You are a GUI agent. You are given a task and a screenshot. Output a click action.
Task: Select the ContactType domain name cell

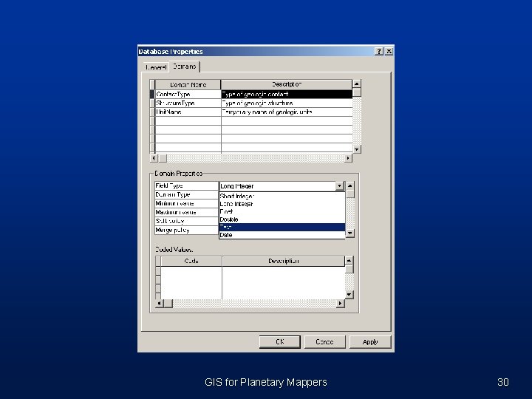pos(188,95)
